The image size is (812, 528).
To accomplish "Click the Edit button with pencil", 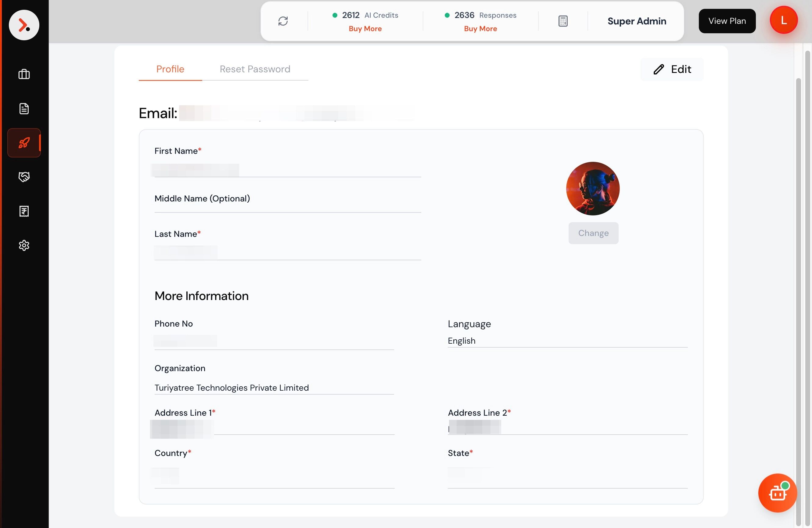I will pyautogui.click(x=672, y=69).
